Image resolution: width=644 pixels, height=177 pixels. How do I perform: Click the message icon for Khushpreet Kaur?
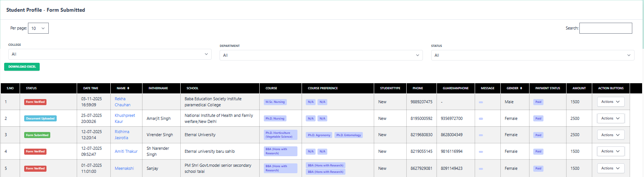click(x=481, y=119)
